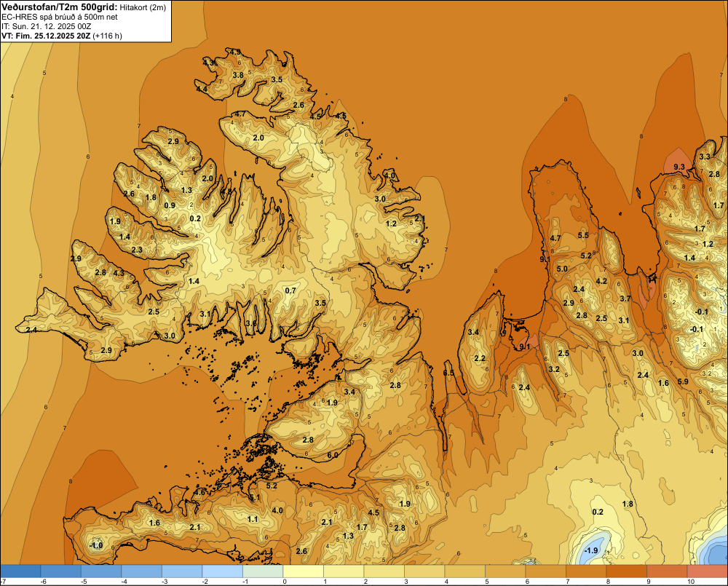
Task: Click the legend label 10
Action: click(691, 582)
